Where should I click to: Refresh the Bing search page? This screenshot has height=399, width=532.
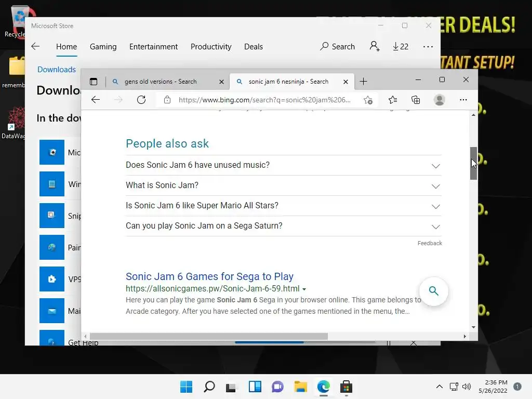[x=141, y=100]
